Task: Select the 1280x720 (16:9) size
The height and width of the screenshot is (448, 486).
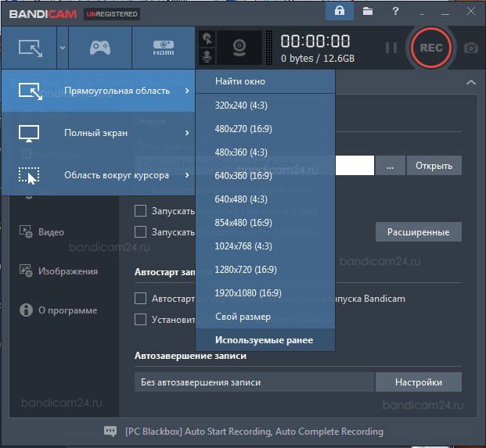Action: pyautogui.click(x=265, y=270)
